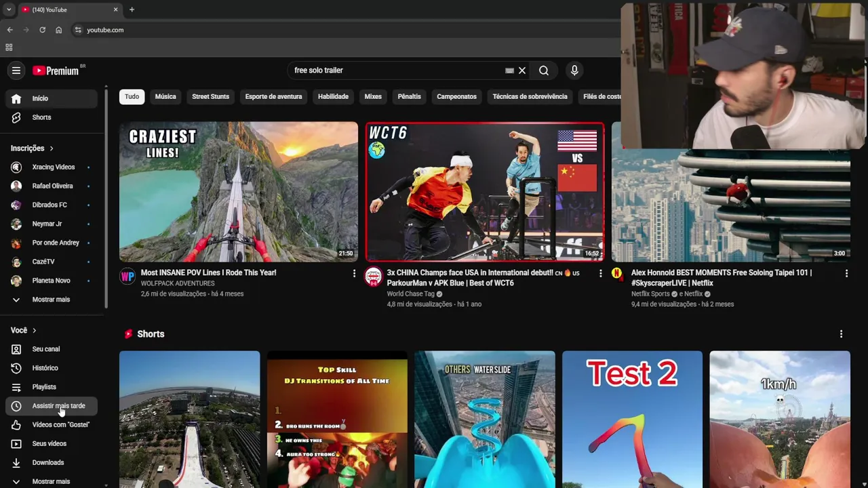Click the search magnifier button
The height and width of the screenshot is (488, 868).
pos(544,70)
